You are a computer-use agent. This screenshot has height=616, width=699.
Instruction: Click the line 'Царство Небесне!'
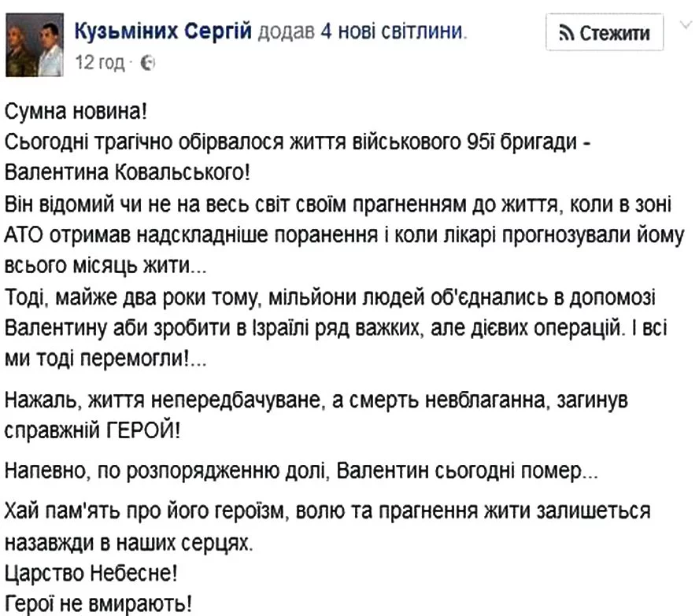[x=91, y=574]
